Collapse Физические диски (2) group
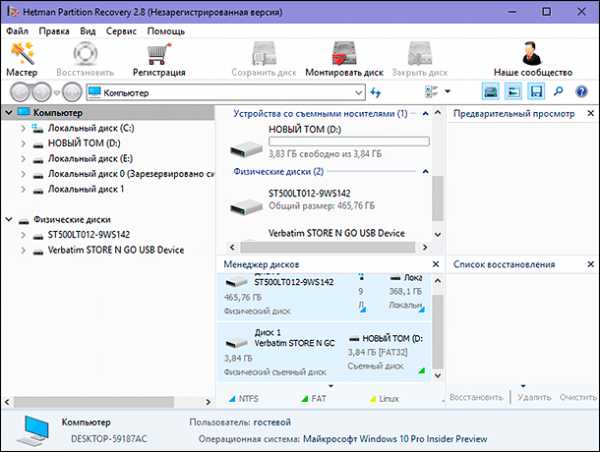 point(425,171)
